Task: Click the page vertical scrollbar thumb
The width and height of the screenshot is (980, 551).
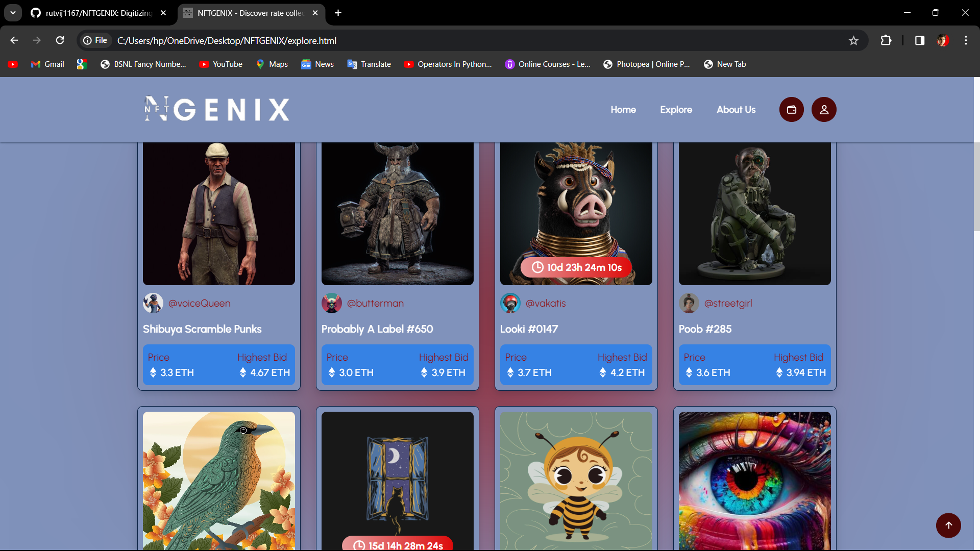Action: click(x=976, y=186)
